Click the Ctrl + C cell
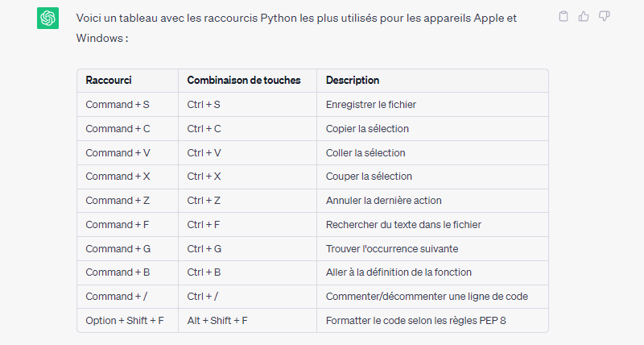Screen dimensions: 644x345 tap(204, 129)
